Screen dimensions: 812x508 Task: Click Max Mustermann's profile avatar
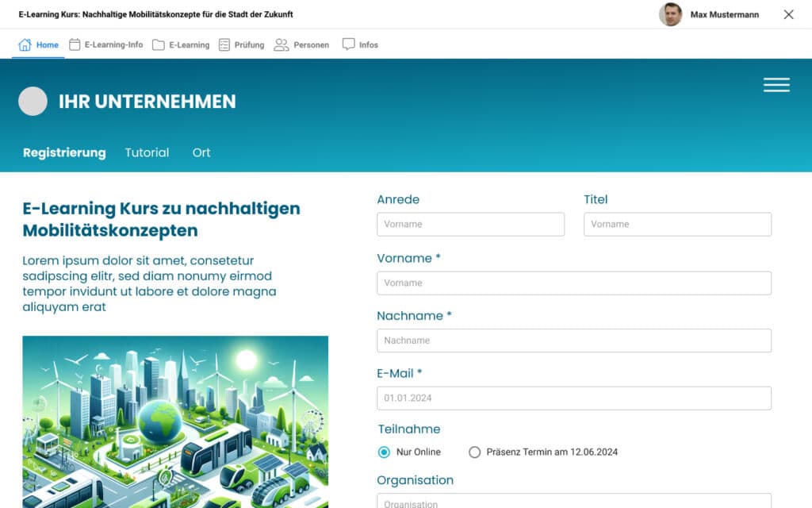(x=670, y=14)
